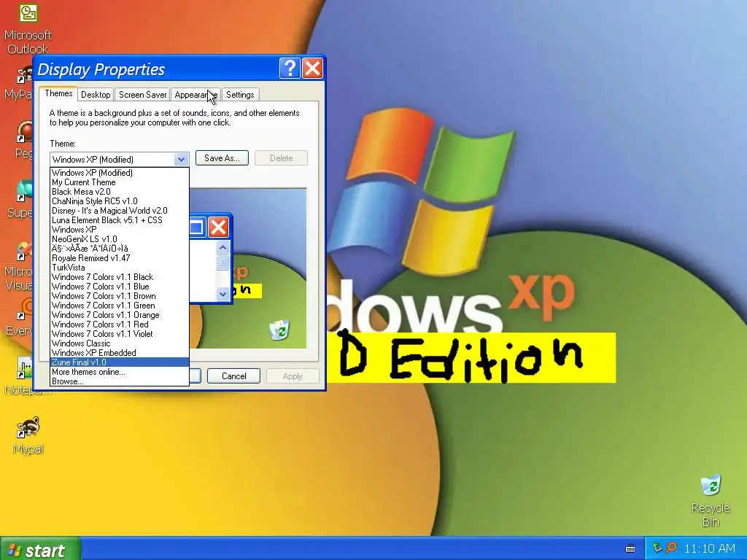Select Windows 7 Colors v1.1 Orange
Viewport: 747px width, 560px height.
tap(120, 315)
